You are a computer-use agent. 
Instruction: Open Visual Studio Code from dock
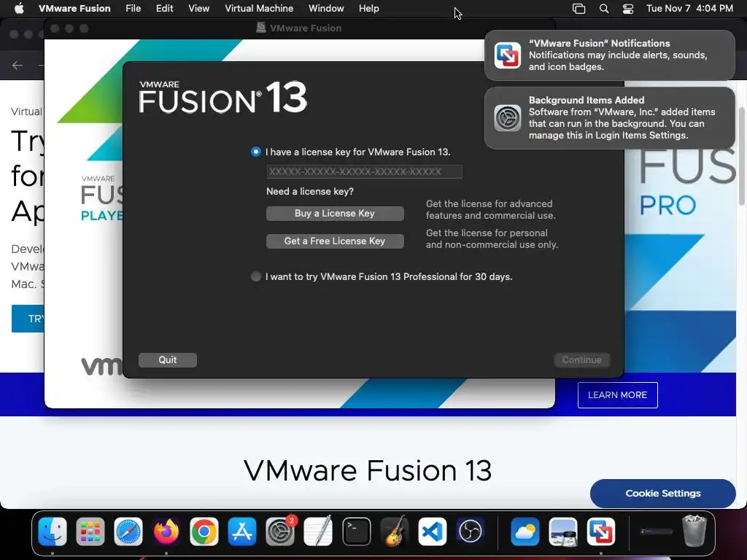tap(432, 532)
